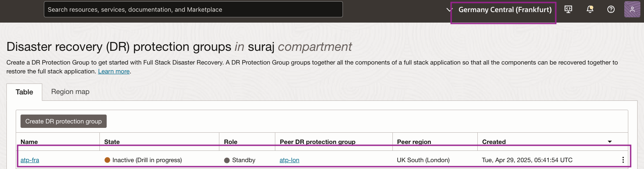Click Create DR protection group button
Viewport: 644px width, 169px height.
(64, 121)
